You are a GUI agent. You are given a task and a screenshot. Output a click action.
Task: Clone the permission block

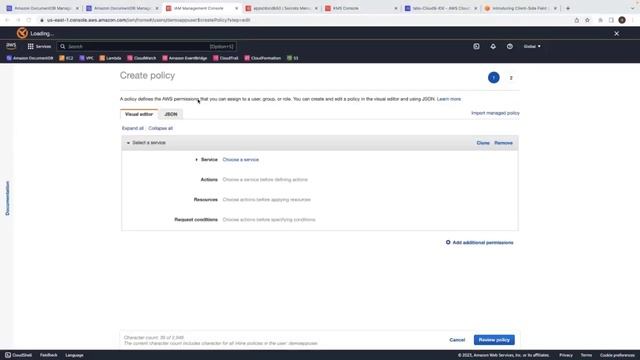click(x=483, y=143)
